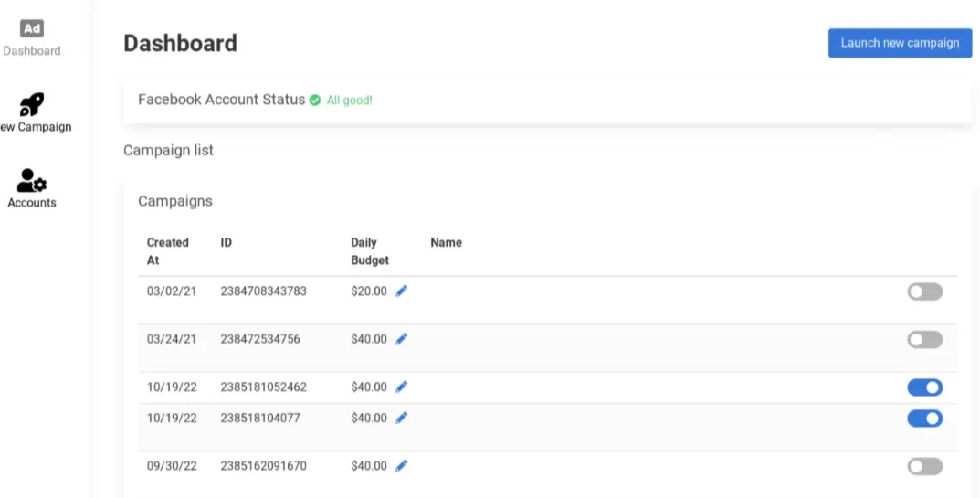Open the Ad Dashboard sidebar icon

point(32,28)
